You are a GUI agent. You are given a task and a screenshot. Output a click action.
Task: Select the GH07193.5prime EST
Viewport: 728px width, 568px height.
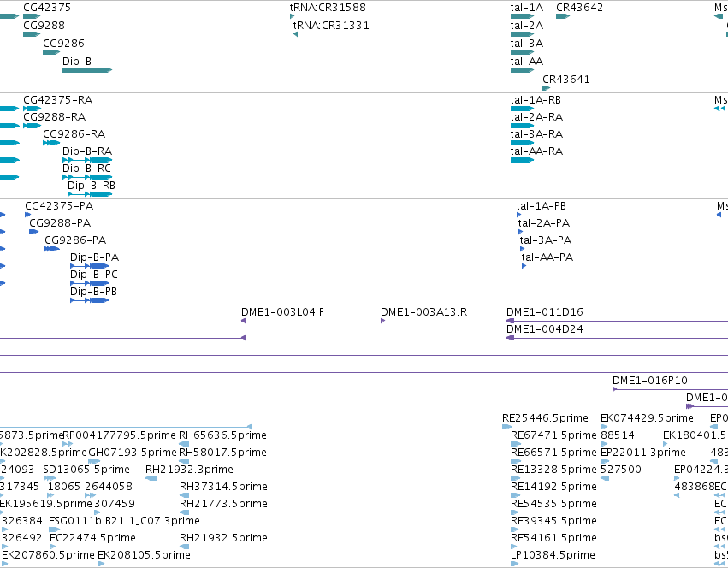pyautogui.click(x=94, y=461)
